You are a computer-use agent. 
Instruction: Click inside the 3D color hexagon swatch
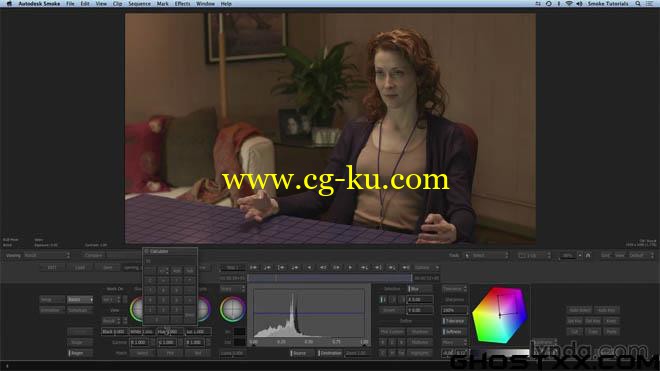pos(500,315)
